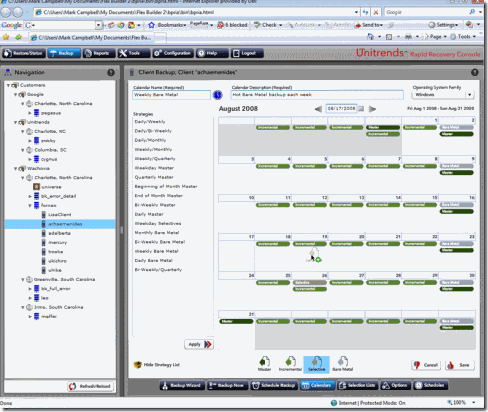488x412 pixels.
Task: Hide Strategy List toggle
Action: [157, 365]
